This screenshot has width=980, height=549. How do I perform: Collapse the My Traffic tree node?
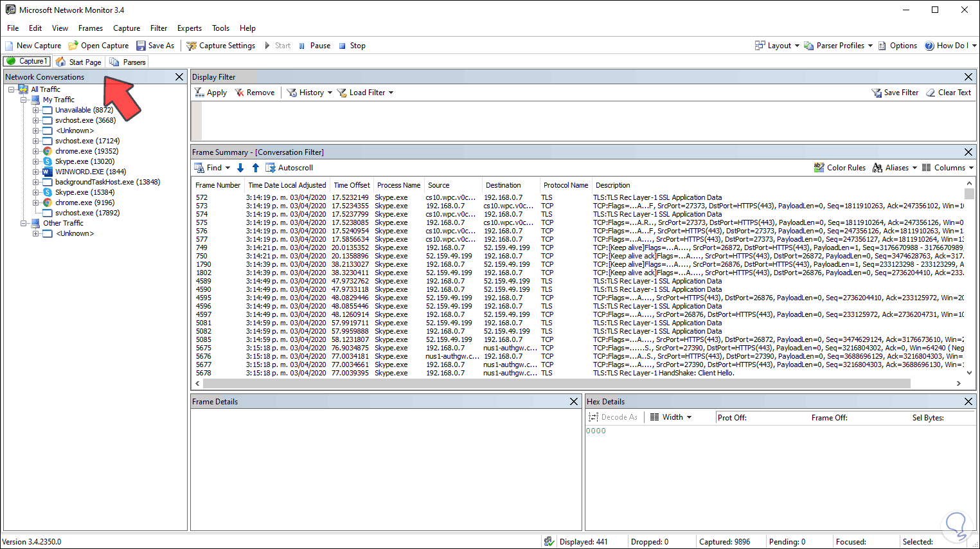coord(23,100)
